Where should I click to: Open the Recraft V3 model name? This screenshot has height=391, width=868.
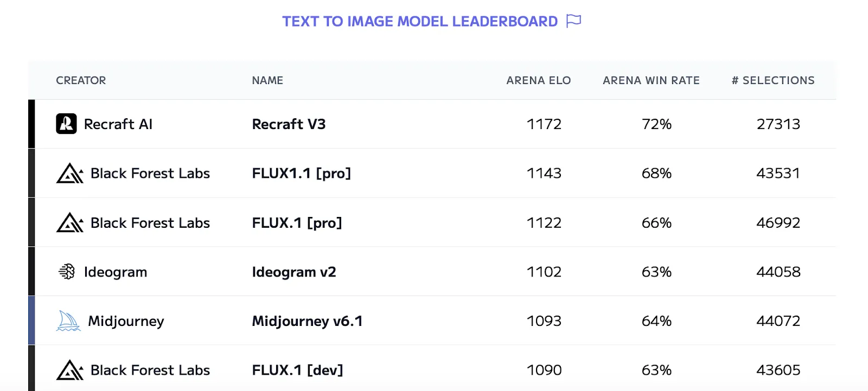[289, 124]
